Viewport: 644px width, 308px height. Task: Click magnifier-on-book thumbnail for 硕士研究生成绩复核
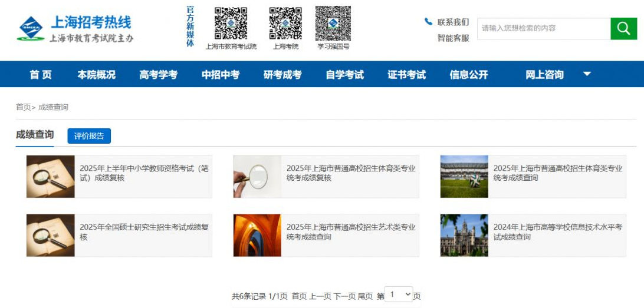point(51,236)
